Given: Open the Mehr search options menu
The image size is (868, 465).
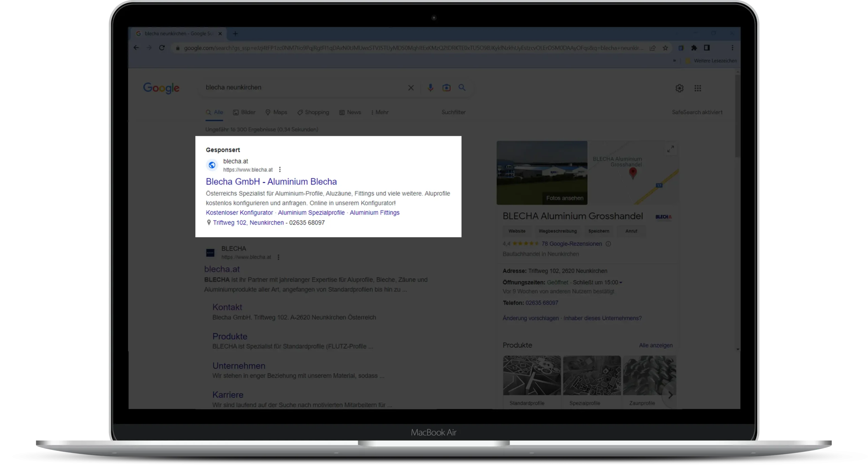Looking at the screenshot, I should point(380,112).
